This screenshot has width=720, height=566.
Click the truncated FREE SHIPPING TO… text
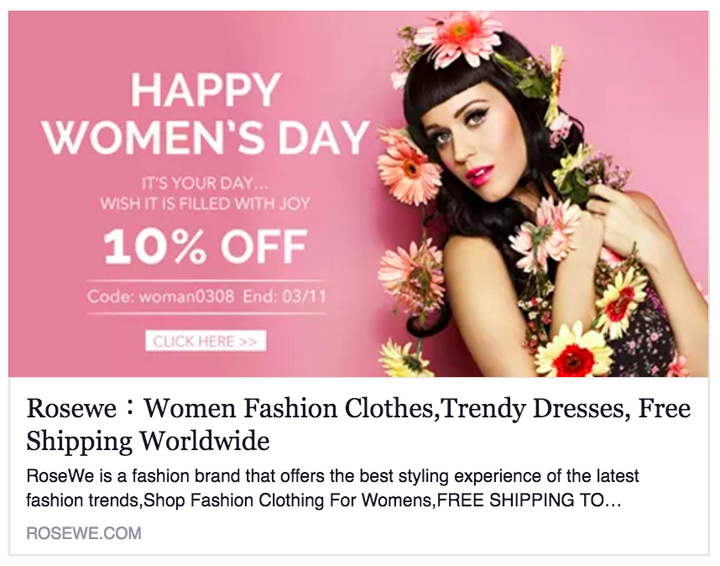[x=529, y=500]
